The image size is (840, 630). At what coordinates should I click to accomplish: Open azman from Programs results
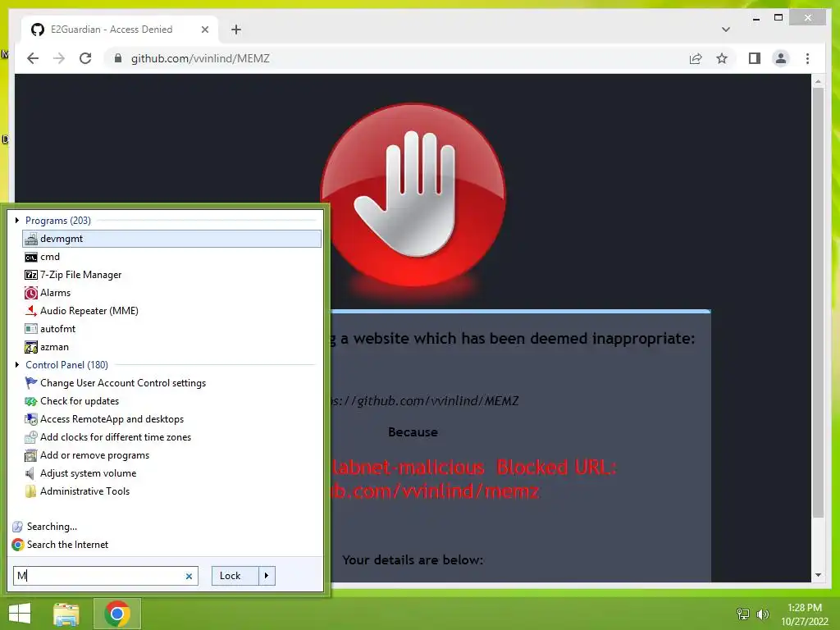171,347
